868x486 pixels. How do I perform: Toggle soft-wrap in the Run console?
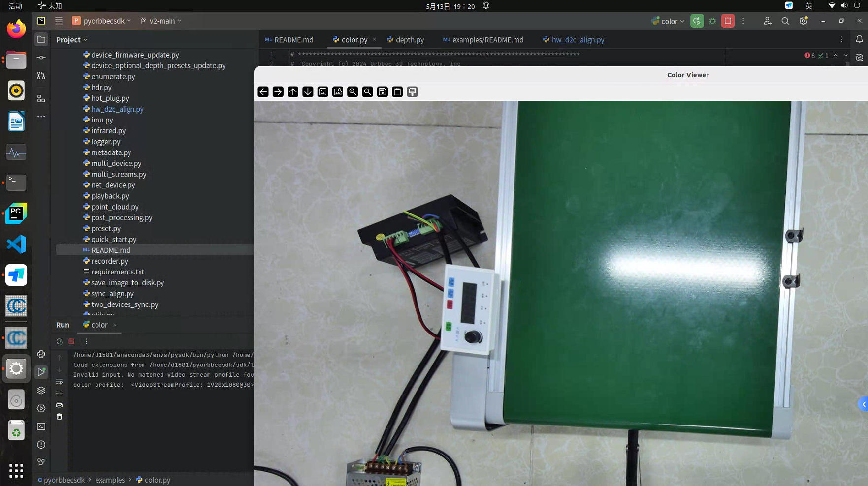coord(60,381)
